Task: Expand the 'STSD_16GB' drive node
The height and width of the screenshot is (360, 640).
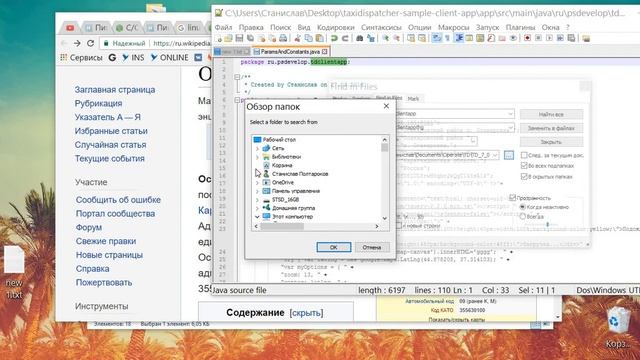Action: click(257, 200)
